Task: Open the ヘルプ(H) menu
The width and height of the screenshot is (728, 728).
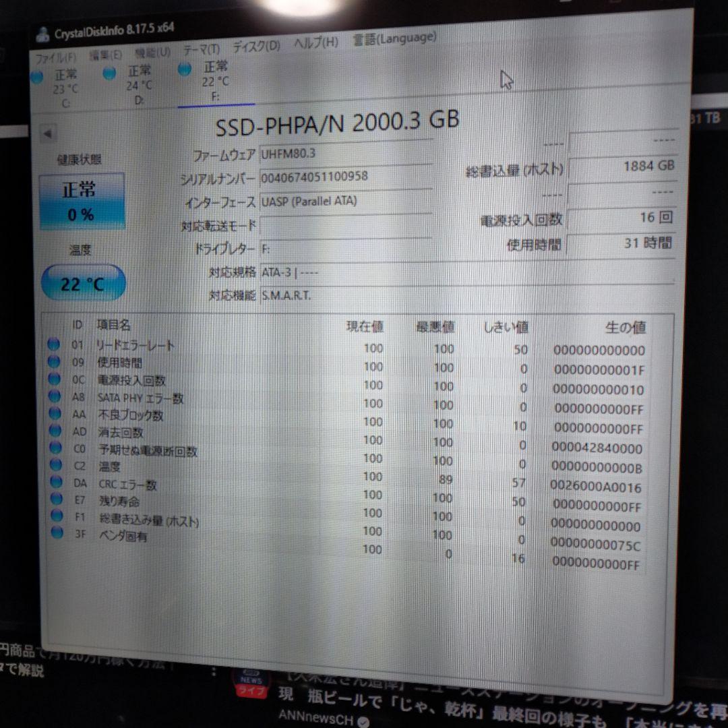Action: (316, 42)
